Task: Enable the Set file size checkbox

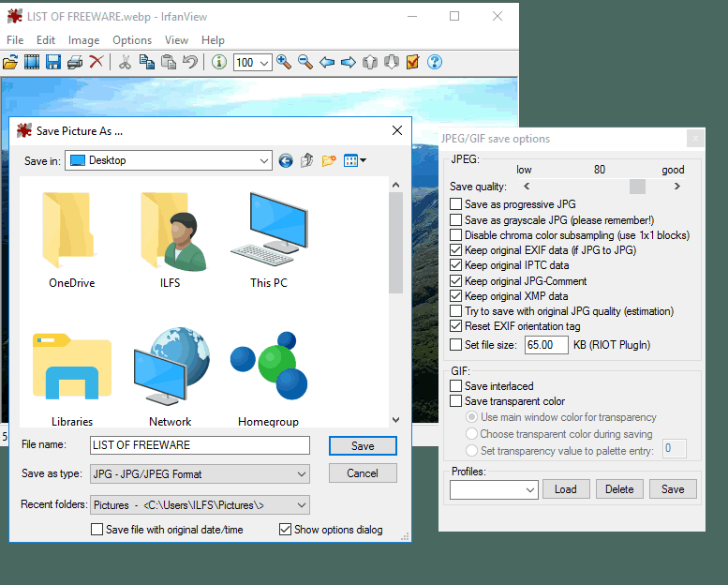Action: point(456,345)
